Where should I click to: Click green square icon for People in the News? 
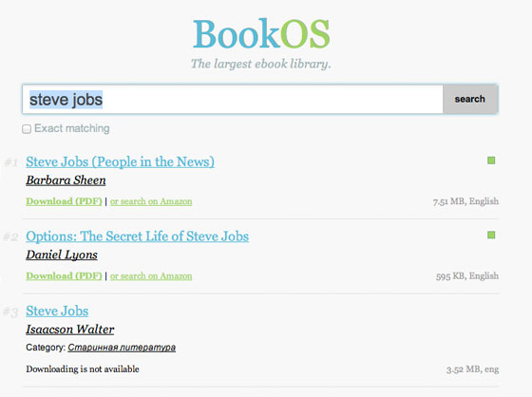coord(491,161)
